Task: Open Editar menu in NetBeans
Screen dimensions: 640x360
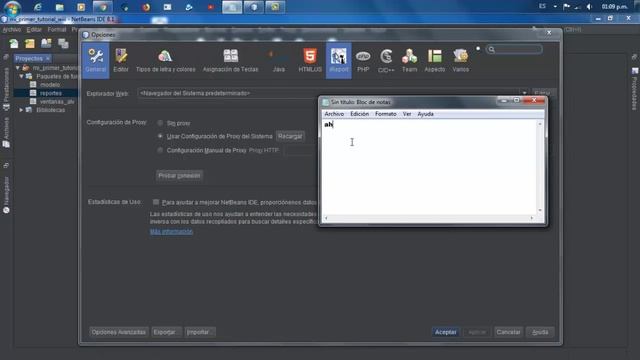Action: (x=34, y=30)
